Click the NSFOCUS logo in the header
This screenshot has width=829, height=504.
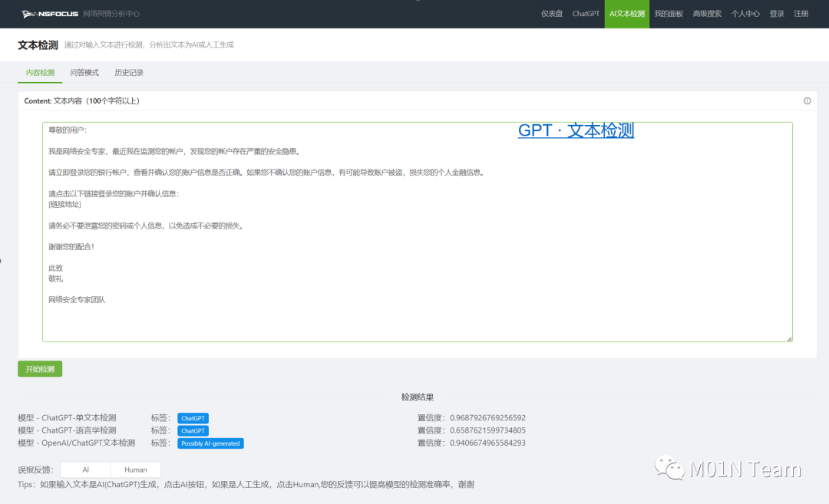coord(50,14)
